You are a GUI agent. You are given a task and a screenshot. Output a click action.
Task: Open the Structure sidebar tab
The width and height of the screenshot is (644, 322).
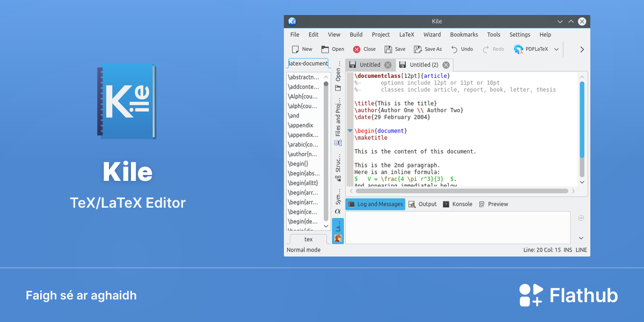tap(338, 167)
